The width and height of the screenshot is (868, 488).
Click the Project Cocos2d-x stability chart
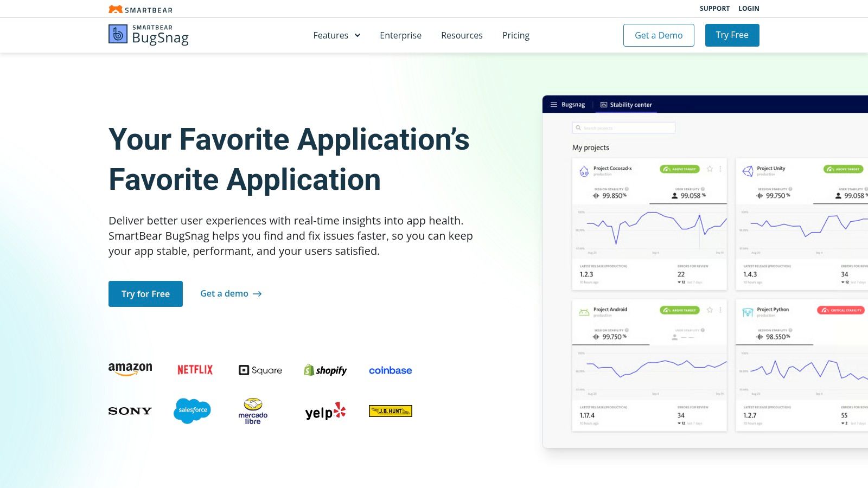tap(649, 230)
